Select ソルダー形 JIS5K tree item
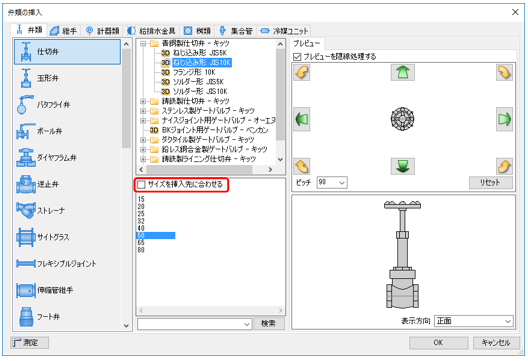 point(198,82)
